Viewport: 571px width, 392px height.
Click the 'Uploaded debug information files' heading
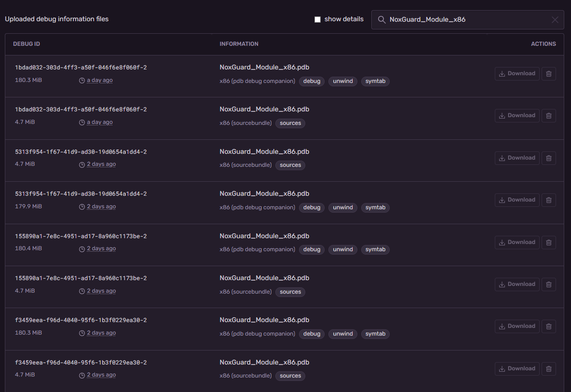pyautogui.click(x=56, y=19)
